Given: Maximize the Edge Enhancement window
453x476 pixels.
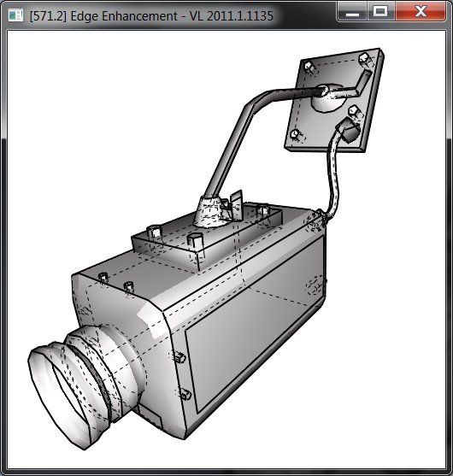Looking at the screenshot, I should (x=380, y=11).
